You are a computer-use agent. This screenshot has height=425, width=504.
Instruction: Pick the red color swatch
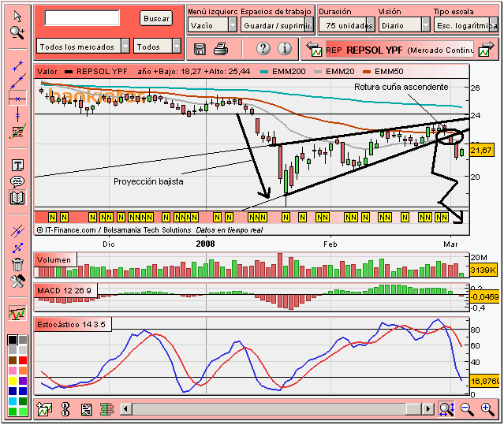point(23,360)
